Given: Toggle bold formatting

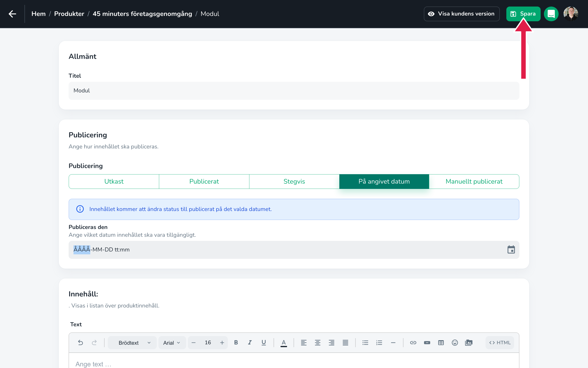Looking at the screenshot, I should (x=236, y=343).
